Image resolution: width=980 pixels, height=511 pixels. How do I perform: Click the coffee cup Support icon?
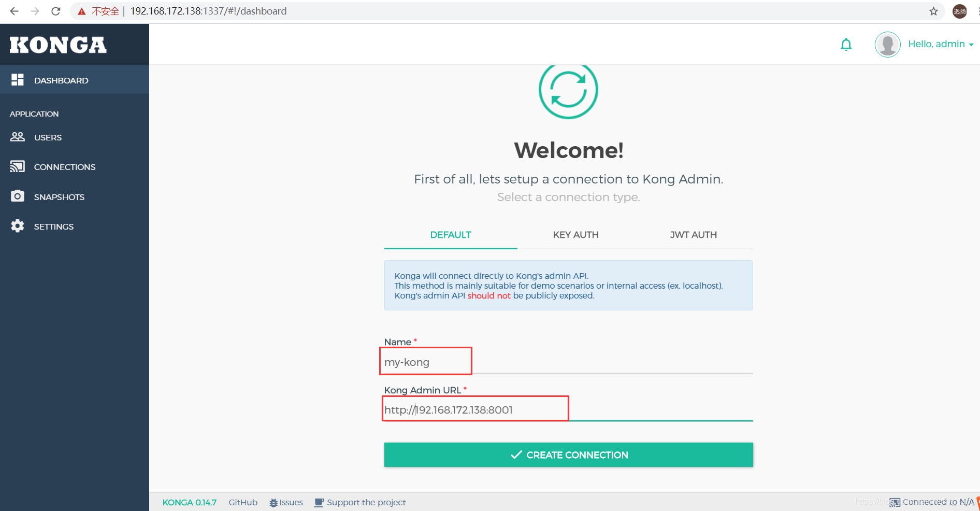[319, 503]
